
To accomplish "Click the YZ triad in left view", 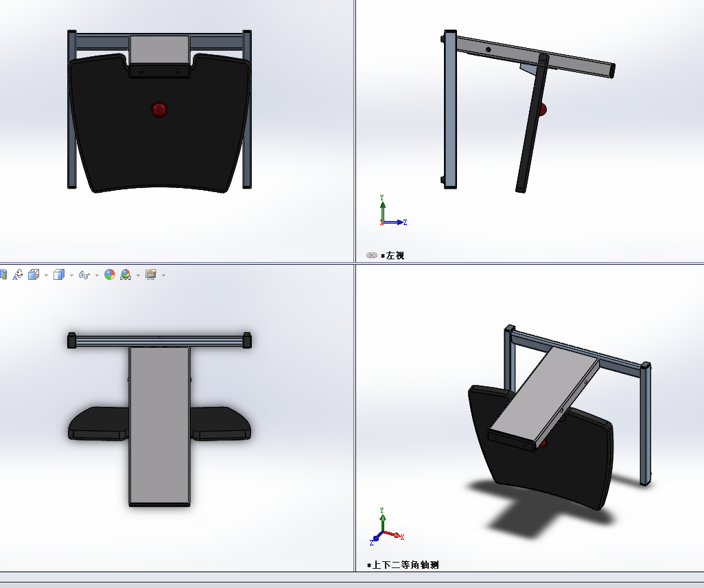I will pyautogui.click(x=393, y=211).
